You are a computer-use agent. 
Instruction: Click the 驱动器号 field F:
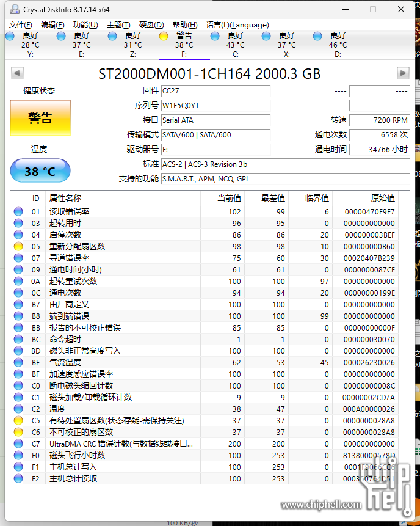pyautogui.click(x=216, y=149)
